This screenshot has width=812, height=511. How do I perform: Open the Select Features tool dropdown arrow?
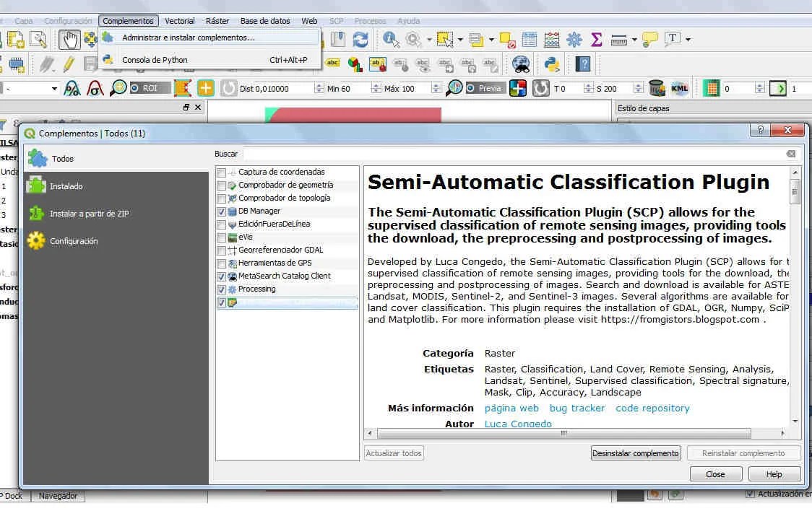pos(460,39)
